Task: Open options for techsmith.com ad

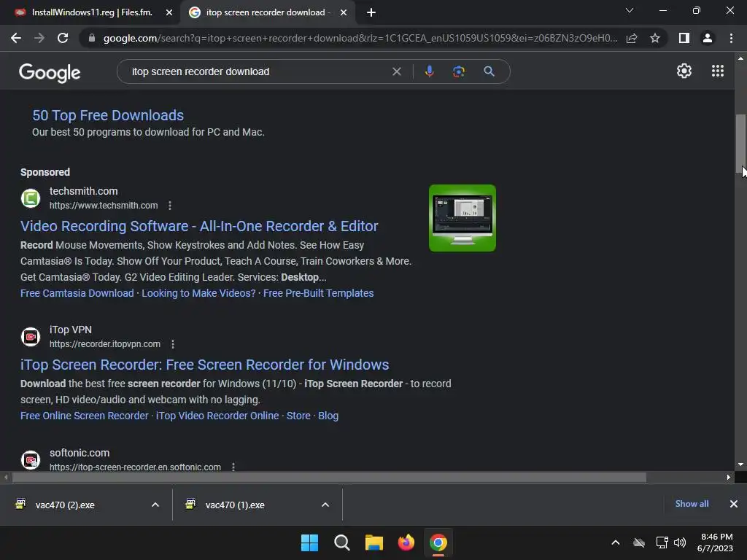Action: click(170, 206)
